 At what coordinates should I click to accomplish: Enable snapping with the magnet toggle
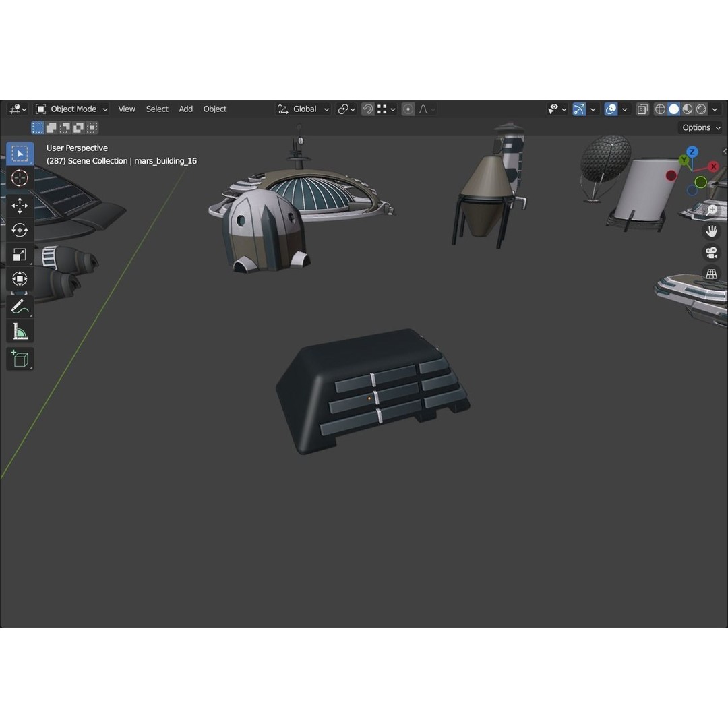[x=368, y=109]
